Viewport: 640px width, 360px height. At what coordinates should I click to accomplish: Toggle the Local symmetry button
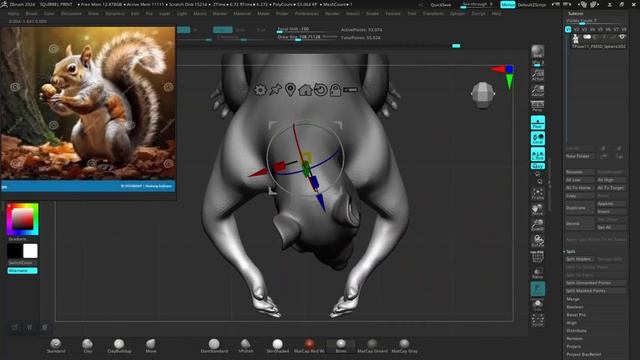(x=538, y=138)
